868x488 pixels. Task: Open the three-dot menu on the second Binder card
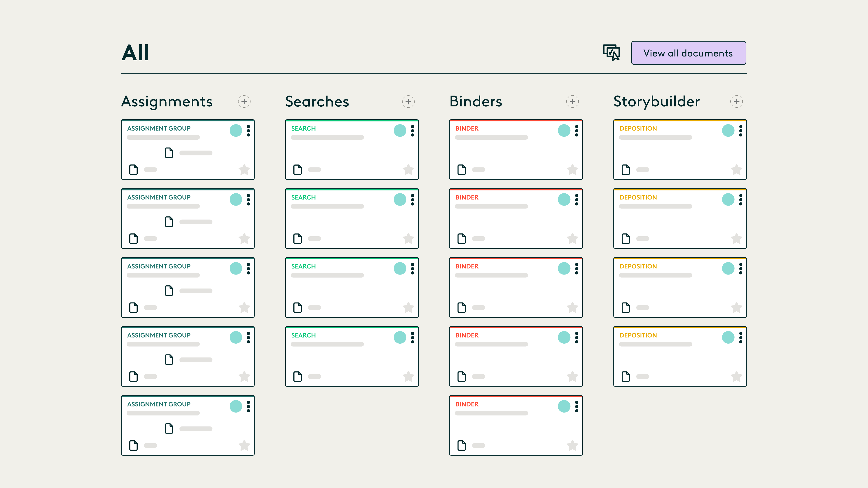coord(577,199)
